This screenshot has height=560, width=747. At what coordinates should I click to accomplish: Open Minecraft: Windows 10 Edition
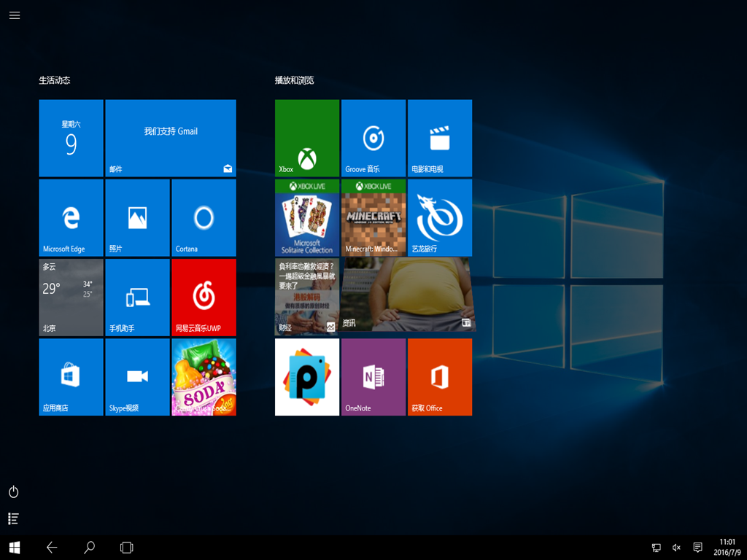pos(373,217)
